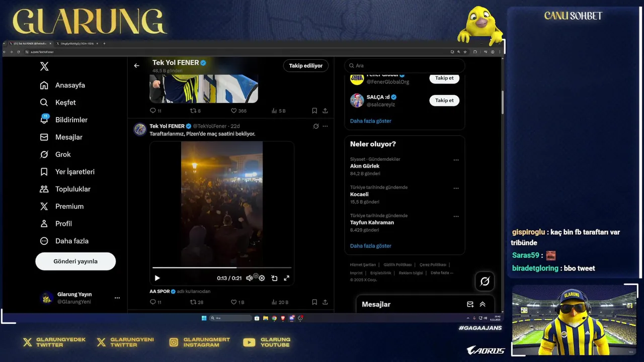Click the Windows taskbar search box
Viewport: 644px width, 362px height.
coord(230,318)
